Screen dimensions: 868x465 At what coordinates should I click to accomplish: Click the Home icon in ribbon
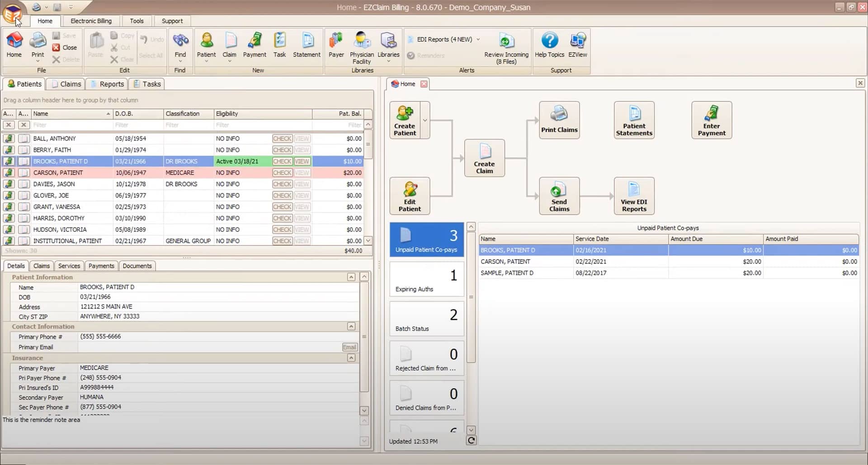[x=14, y=45]
